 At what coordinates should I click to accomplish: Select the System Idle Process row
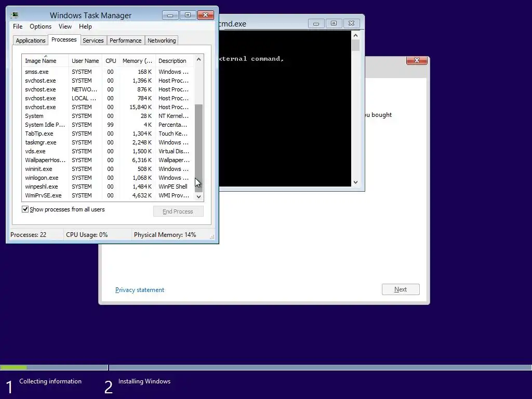108,125
